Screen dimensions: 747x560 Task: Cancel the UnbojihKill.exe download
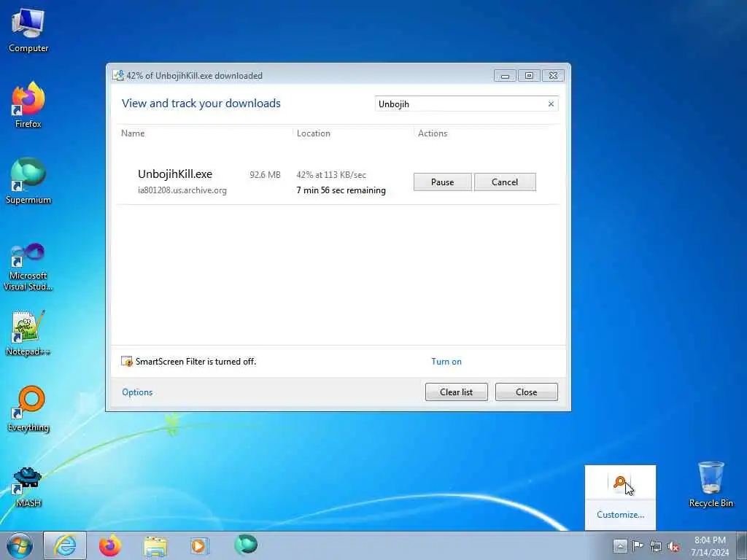click(505, 182)
